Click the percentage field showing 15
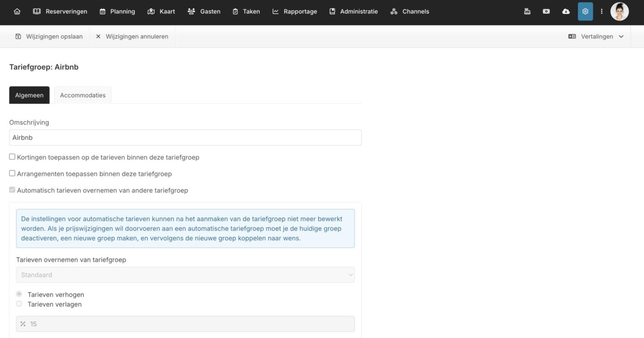 pyautogui.click(x=185, y=324)
